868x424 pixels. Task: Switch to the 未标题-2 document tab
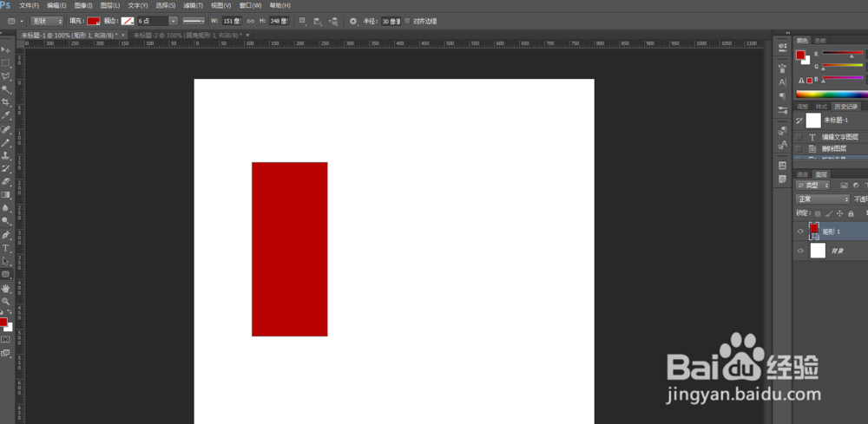[x=187, y=35]
